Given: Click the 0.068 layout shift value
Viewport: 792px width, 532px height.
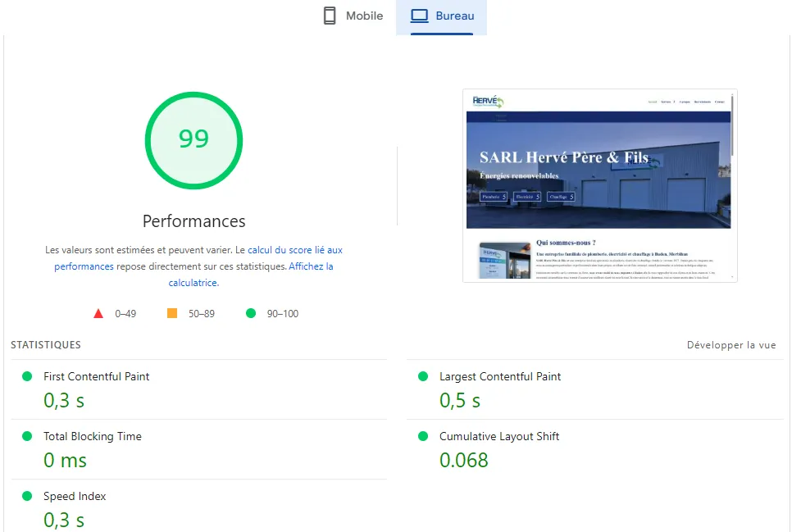Looking at the screenshot, I should tap(464, 460).
